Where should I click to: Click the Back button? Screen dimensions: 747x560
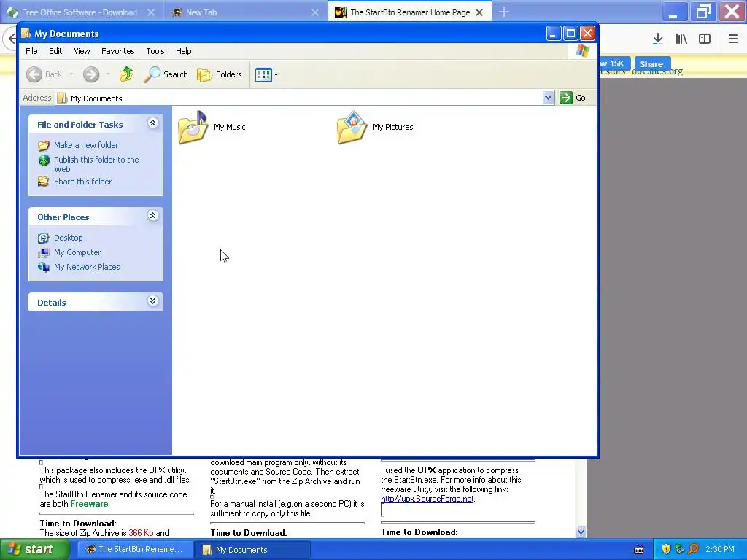click(x=44, y=74)
